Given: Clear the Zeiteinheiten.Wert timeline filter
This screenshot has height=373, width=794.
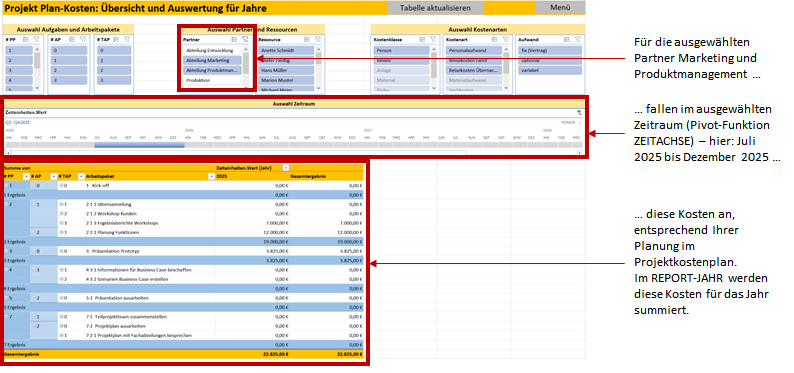Looking at the screenshot, I should point(579,112).
